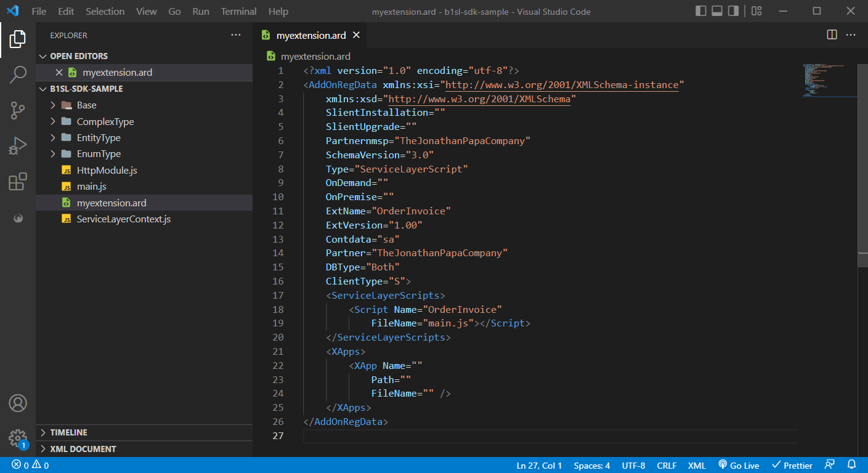Toggle the secondary side bar layout
The image size is (868, 473).
click(733, 11)
